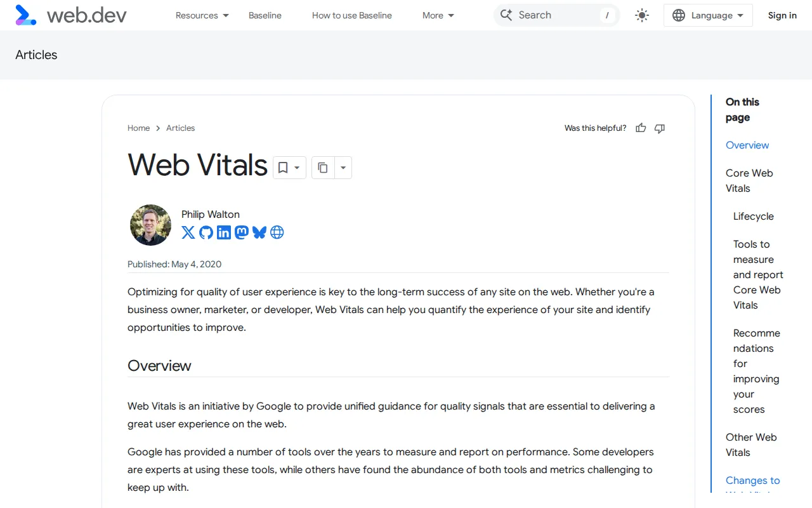Click the web.dev logo
The height and width of the screenshot is (508, 812).
click(x=70, y=15)
